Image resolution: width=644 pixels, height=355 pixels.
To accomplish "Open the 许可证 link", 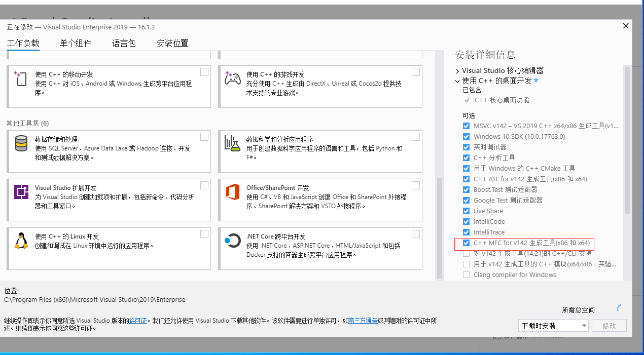I will 138,320.
